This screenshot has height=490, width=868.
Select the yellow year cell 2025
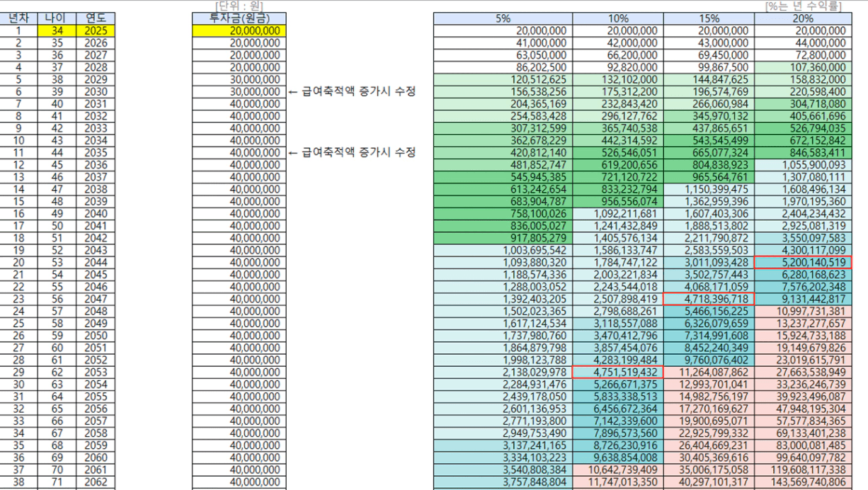pyautogui.click(x=95, y=31)
